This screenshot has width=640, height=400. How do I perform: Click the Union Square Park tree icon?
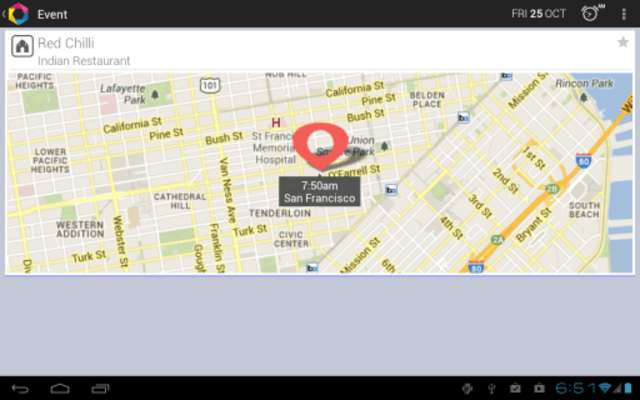pos(384,146)
